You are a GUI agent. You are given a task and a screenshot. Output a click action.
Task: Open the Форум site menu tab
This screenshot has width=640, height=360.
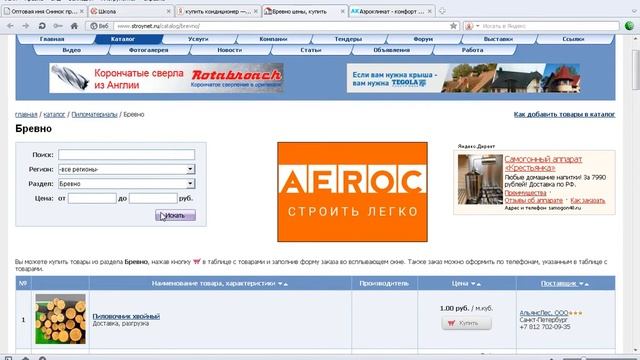(423, 39)
